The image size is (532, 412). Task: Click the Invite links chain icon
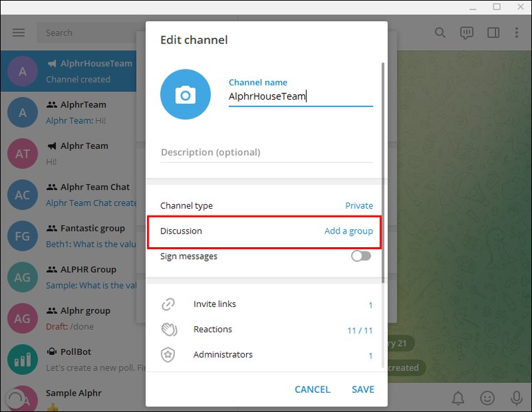(168, 304)
